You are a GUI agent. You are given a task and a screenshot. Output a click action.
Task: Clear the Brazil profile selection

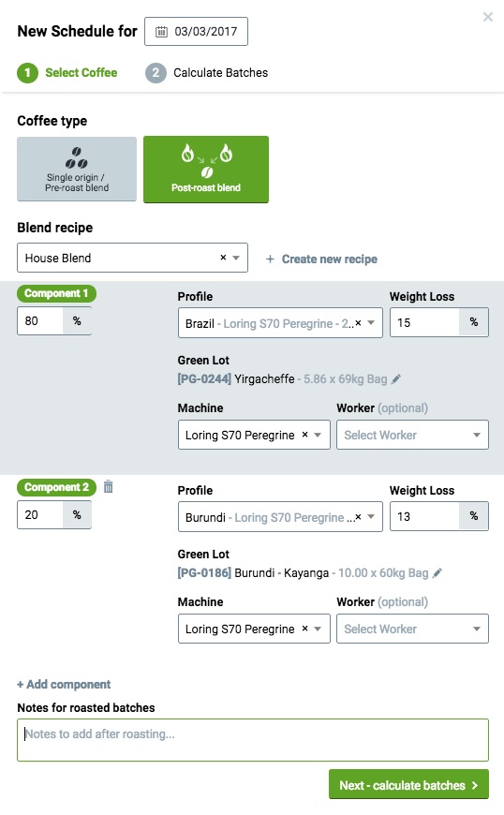click(358, 323)
